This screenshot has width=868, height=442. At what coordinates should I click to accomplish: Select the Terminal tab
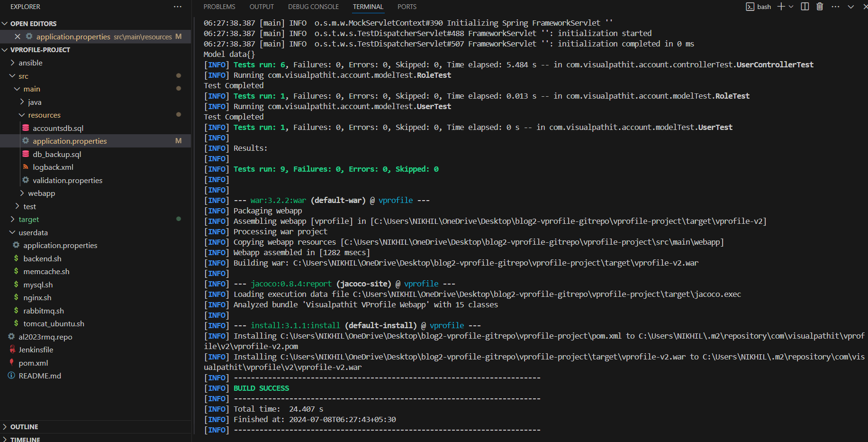pos(368,7)
